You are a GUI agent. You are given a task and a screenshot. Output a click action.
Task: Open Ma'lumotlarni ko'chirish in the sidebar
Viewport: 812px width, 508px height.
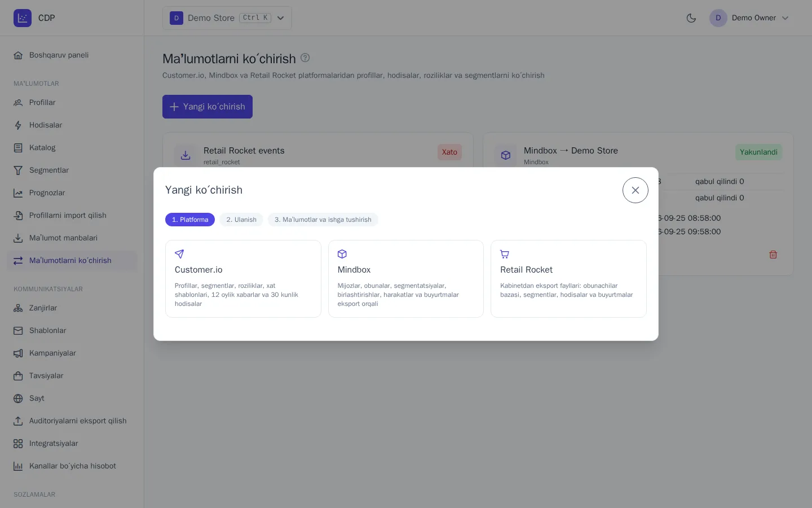click(72, 261)
